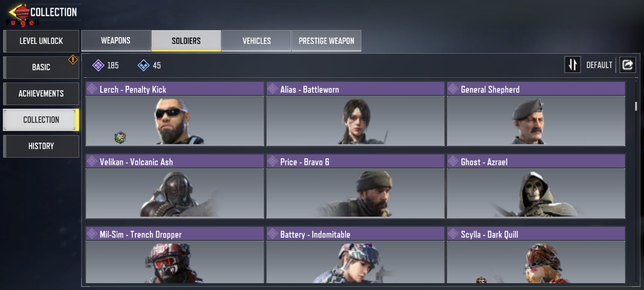
Task: Select the Alias - Battleworn soldier card
Action: coord(355,114)
